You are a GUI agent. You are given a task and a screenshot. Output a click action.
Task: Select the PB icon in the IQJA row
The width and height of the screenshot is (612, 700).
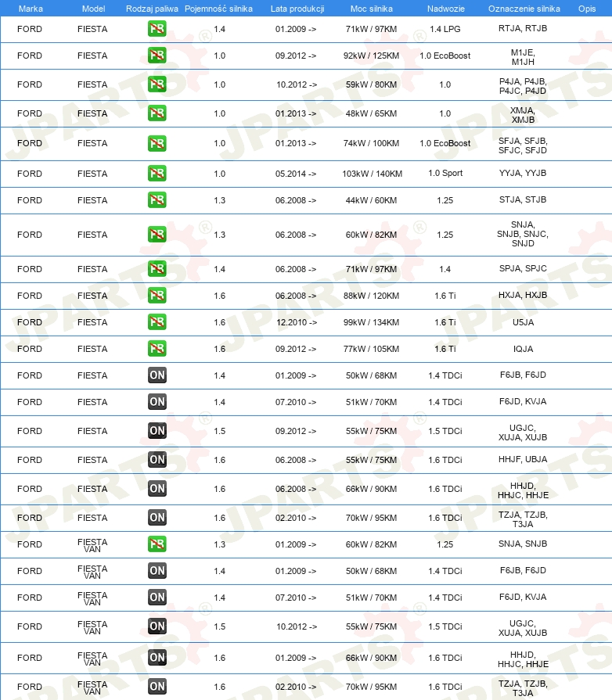(157, 349)
